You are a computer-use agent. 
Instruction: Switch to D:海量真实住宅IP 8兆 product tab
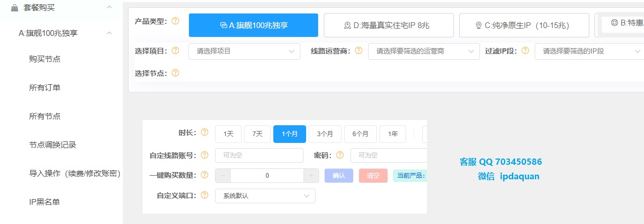pyautogui.click(x=388, y=25)
